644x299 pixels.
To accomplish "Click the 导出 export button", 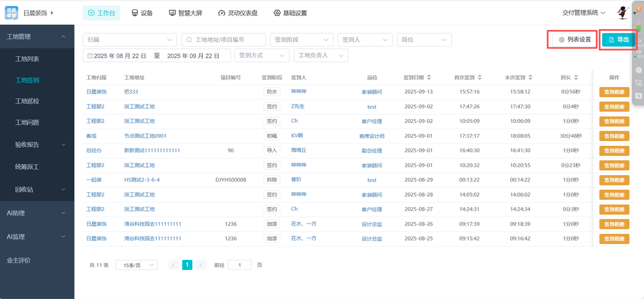I will [x=619, y=40].
